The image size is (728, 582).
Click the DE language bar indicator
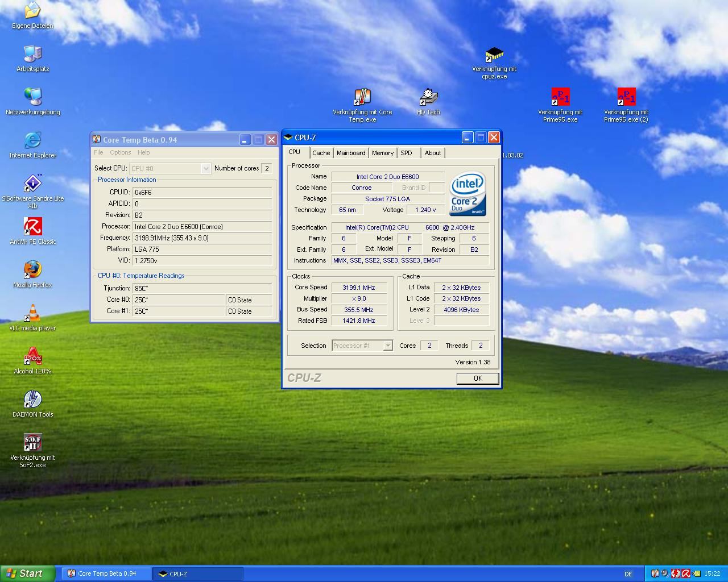(628, 574)
